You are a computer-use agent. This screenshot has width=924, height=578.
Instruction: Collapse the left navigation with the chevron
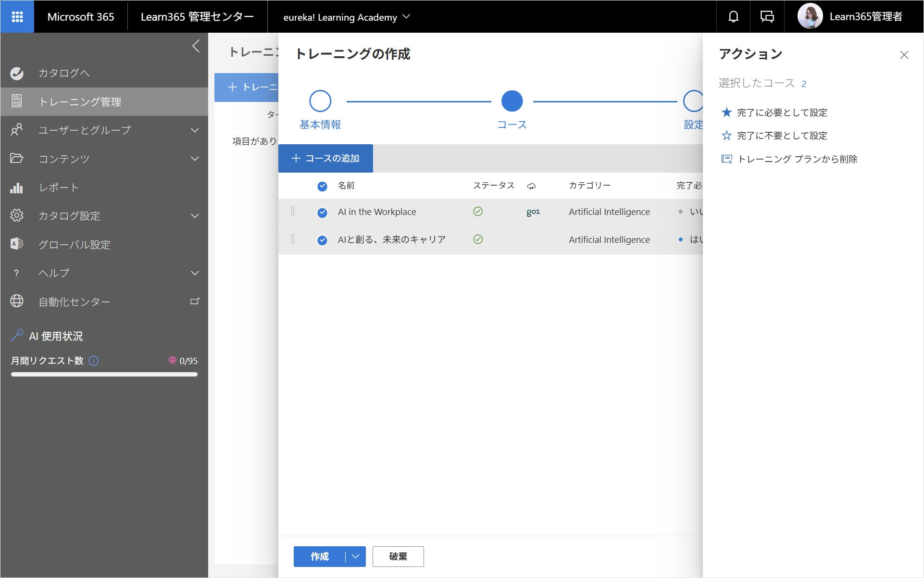(196, 46)
